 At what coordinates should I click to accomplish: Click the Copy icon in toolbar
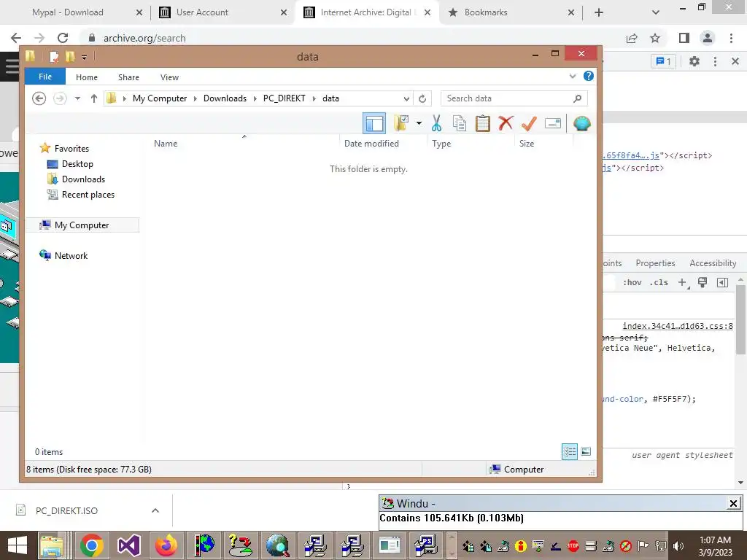460,123
